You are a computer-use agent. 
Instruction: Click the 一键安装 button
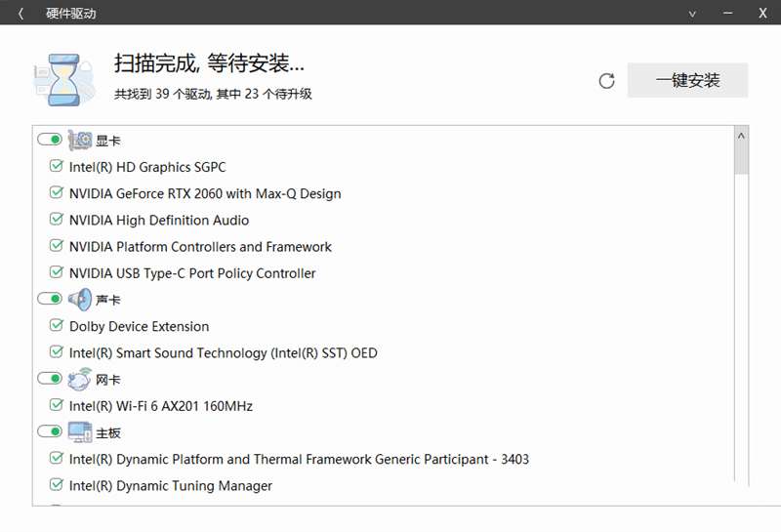coord(687,81)
